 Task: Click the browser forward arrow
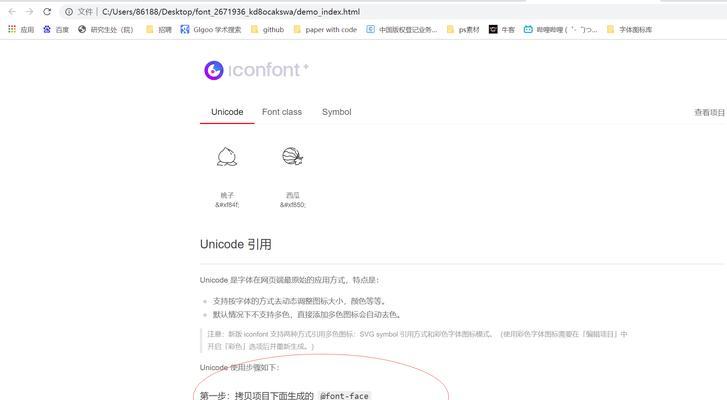pos(29,12)
